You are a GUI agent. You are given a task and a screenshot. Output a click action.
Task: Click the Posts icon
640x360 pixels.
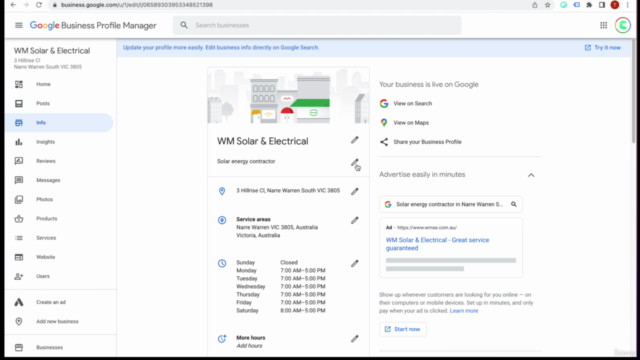pyautogui.click(x=19, y=103)
